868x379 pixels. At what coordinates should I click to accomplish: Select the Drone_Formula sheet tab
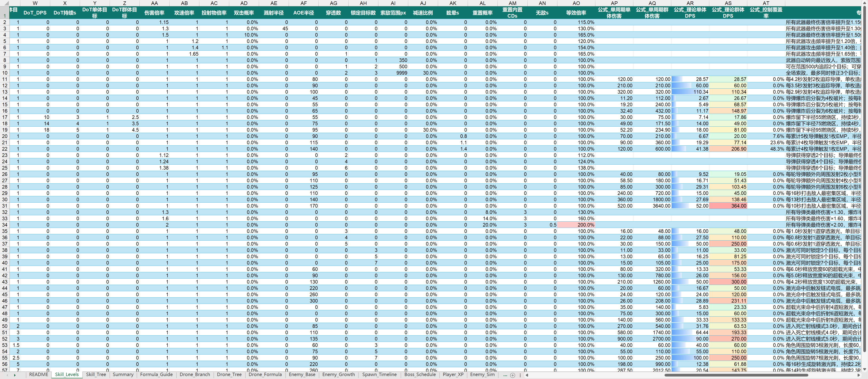(x=265, y=375)
